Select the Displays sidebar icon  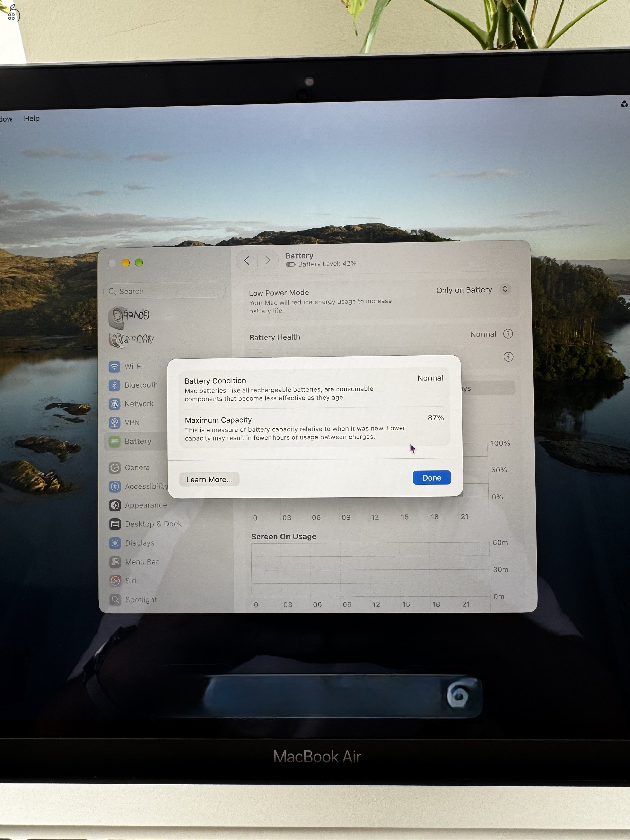[x=115, y=543]
